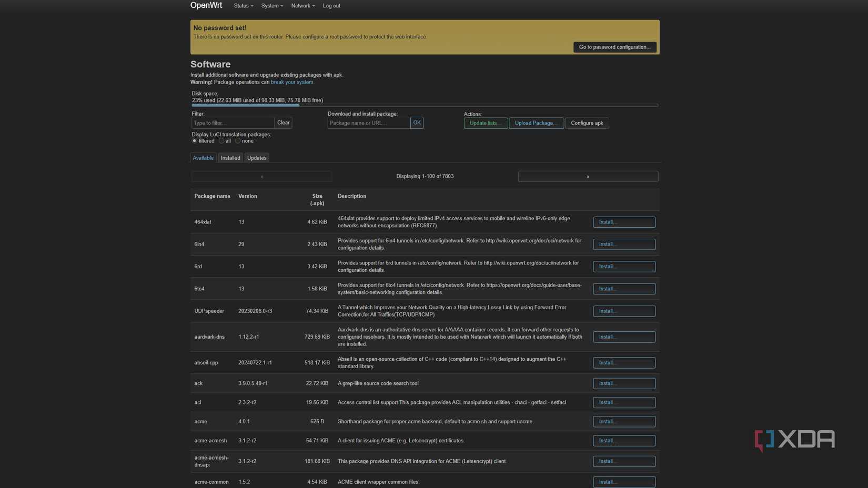Focus the package name or URL field
Screen dimensions: 868x488
coord(369,123)
